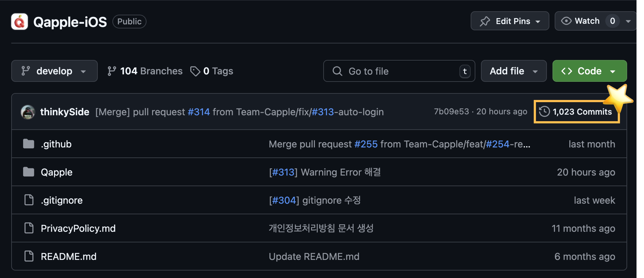
Task: Open the Watch options arrow menu
Action: tap(628, 21)
